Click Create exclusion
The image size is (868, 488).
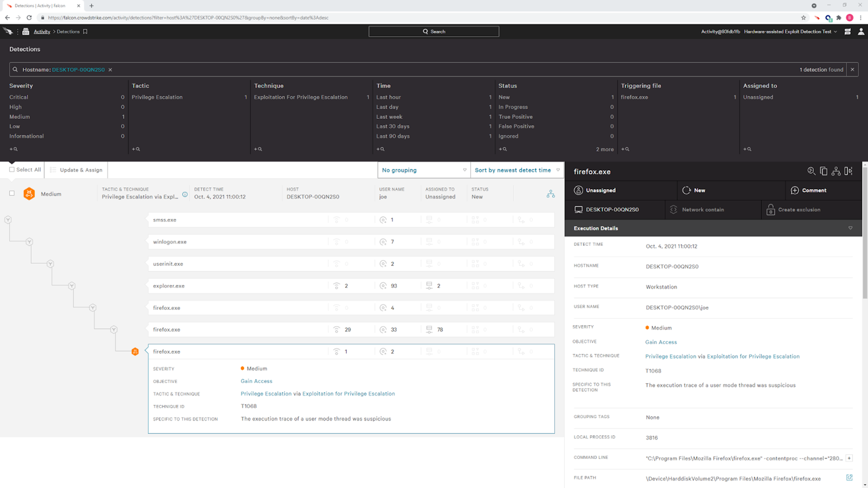pyautogui.click(x=812, y=210)
